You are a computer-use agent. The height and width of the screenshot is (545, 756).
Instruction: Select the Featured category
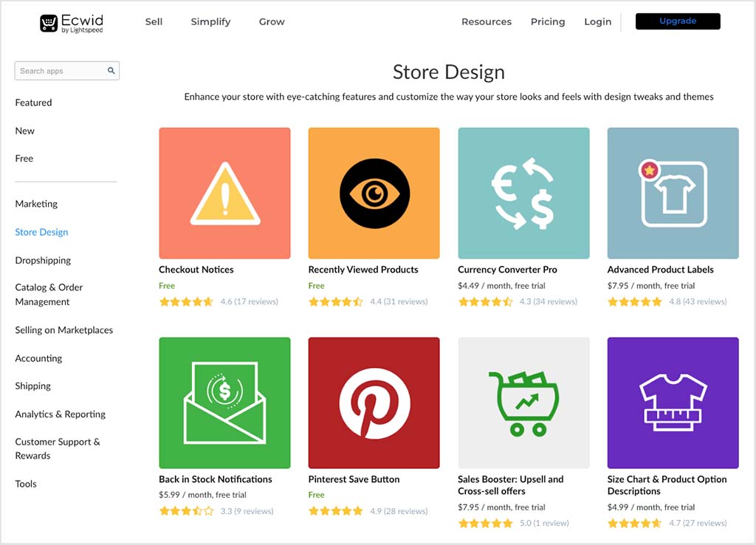pos(33,102)
